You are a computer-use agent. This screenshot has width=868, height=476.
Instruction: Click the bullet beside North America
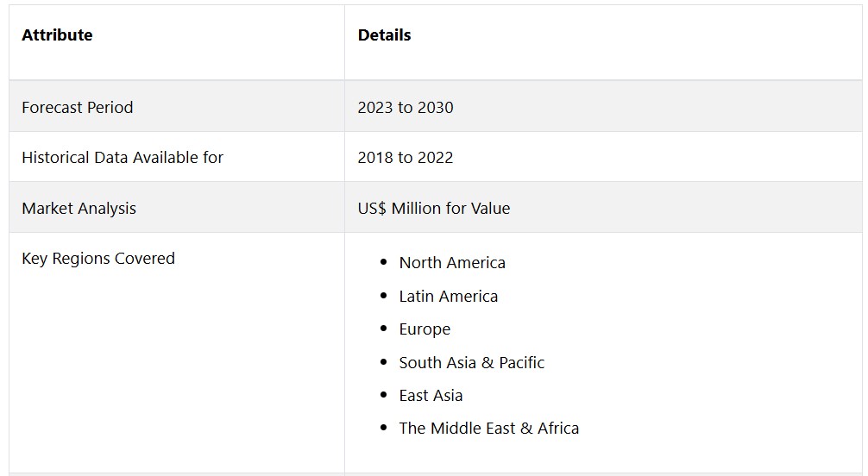pyautogui.click(x=384, y=263)
